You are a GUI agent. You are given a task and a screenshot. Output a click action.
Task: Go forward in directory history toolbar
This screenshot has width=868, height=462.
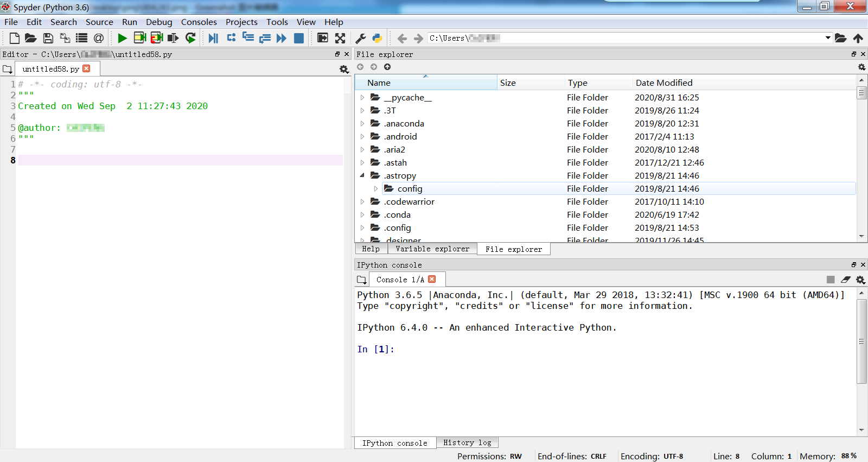418,38
